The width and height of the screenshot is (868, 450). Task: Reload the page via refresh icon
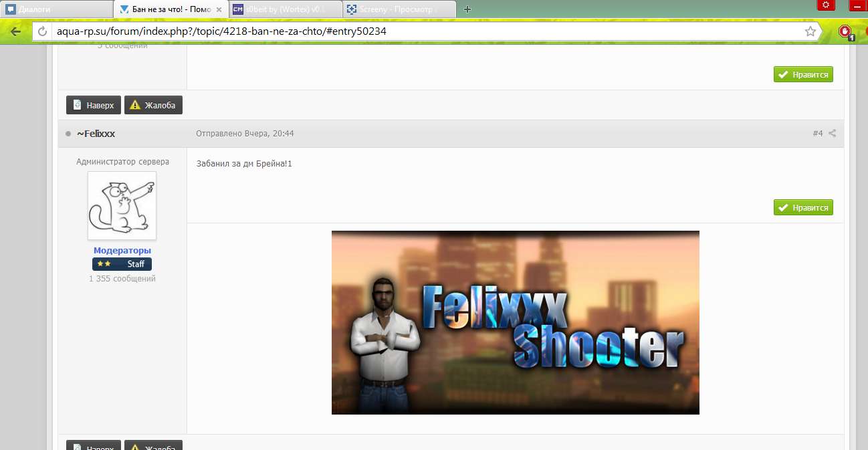[42, 31]
